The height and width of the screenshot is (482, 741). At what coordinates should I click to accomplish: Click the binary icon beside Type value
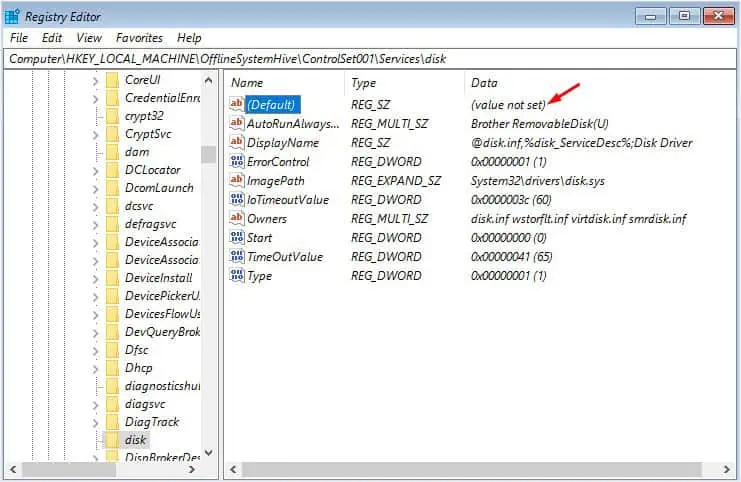(236, 275)
